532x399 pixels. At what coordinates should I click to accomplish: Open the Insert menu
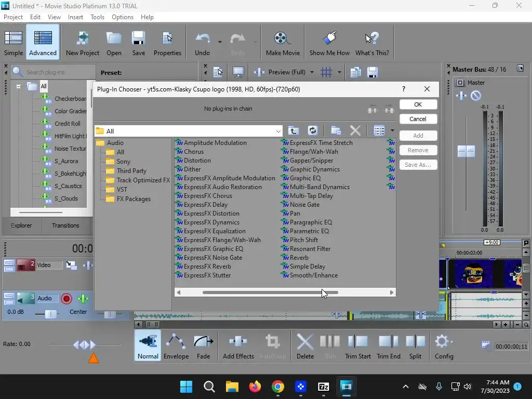[75, 17]
